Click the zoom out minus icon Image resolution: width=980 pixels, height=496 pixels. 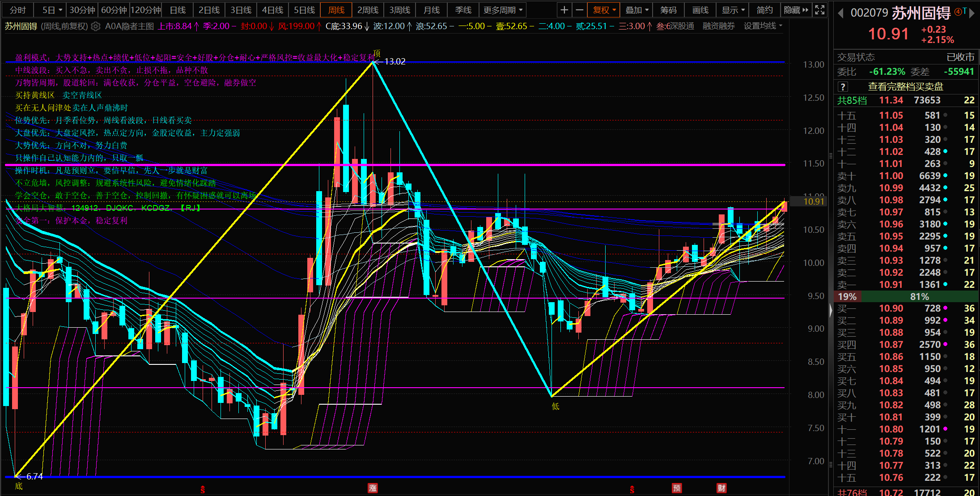tap(579, 10)
